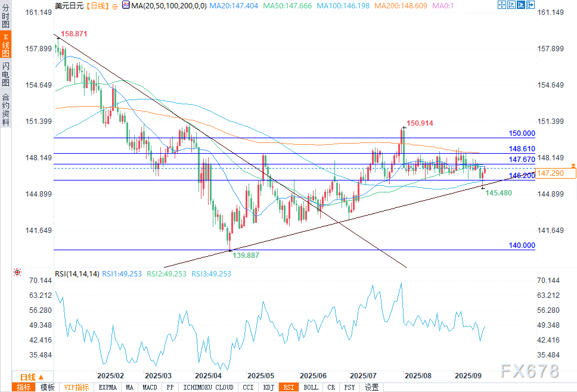Viewport: 577px width, 392px height.
Task: Click the 模板 button
Action: 48,387
